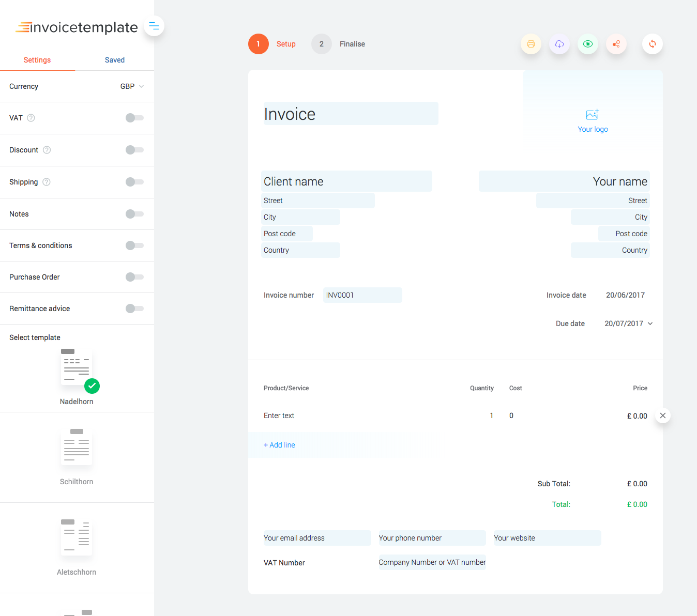Image resolution: width=697 pixels, height=616 pixels.
Task: Click your Street field on right
Action: click(593, 201)
